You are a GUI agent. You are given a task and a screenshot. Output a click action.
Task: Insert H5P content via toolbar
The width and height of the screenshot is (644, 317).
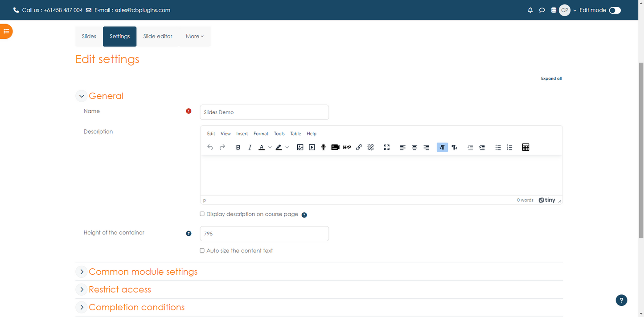[x=347, y=148]
